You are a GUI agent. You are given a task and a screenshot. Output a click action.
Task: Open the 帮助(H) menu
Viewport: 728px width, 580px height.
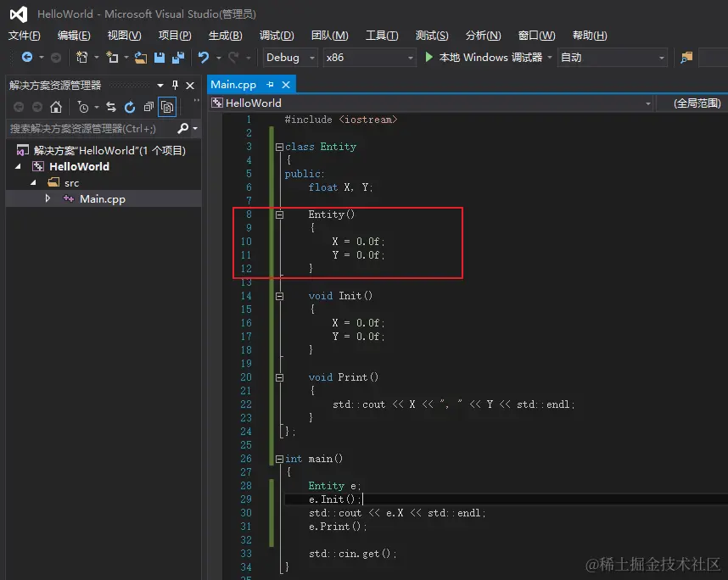coord(590,36)
